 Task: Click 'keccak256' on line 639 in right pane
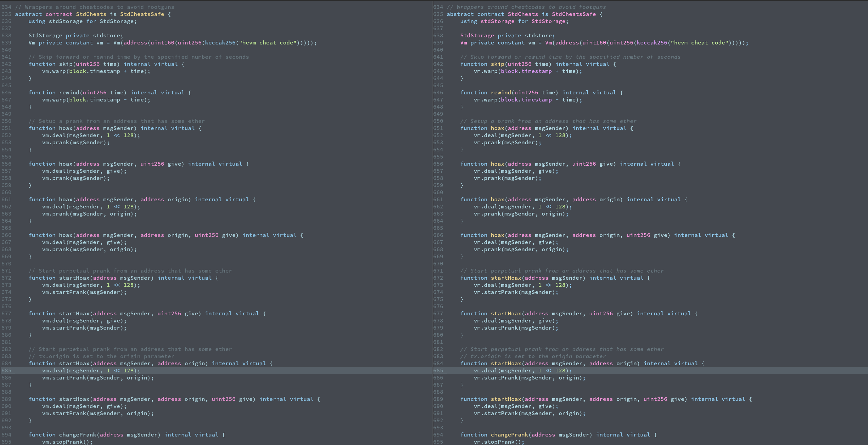(652, 43)
